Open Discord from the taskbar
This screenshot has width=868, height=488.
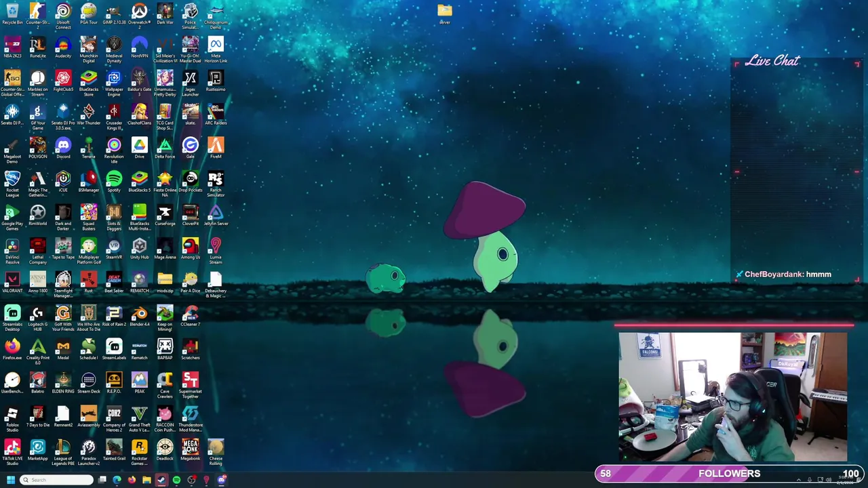pyautogui.click(x=221, y=480)
